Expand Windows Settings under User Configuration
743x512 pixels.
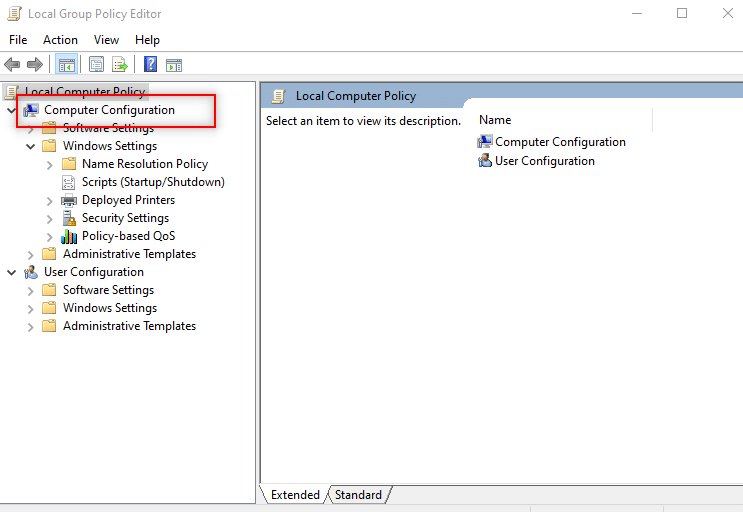[x=31, y=309]
